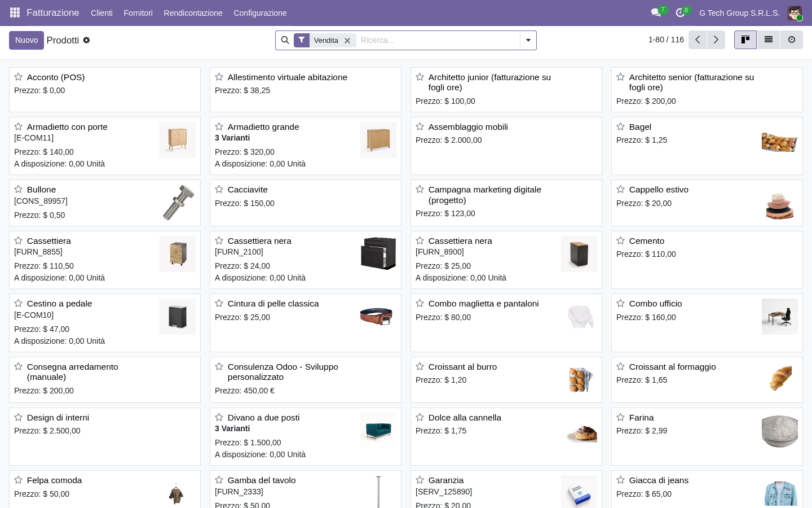The height and width of the screenshot is (508, 812).
Task: Star the Farina product
Action: pyautogui.click(x=621, y=417)
